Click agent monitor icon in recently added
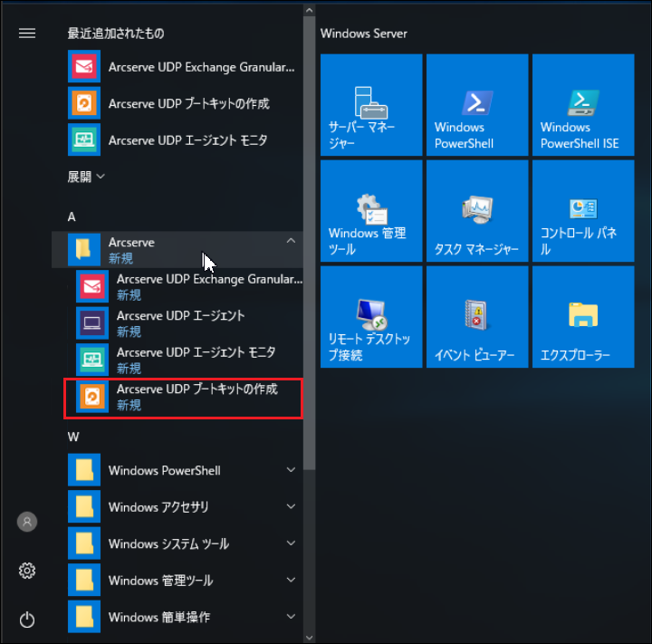The height and width of the screenshot is (644, 652). click(x=84, y=139)
